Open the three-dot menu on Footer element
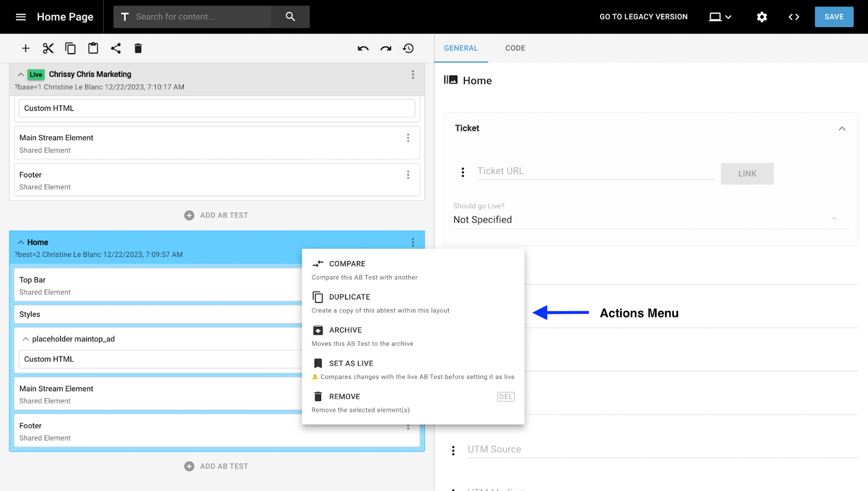868x491 pixels. pyautogui.click(x=409, y=175)
